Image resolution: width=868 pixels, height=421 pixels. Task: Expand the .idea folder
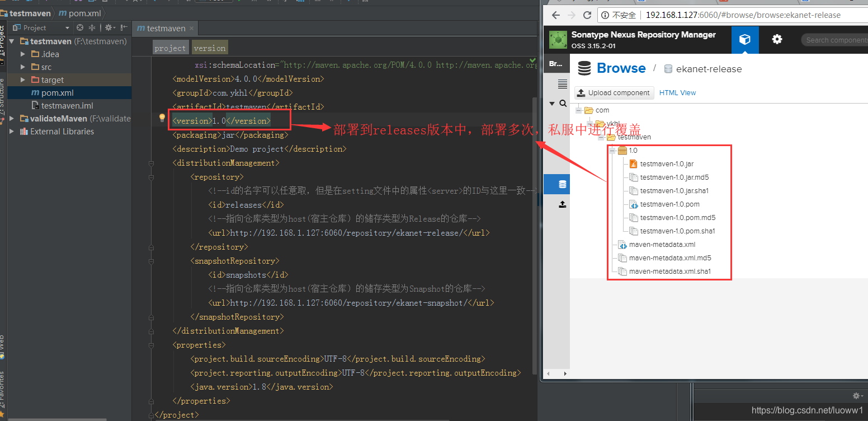pos(23,54)
